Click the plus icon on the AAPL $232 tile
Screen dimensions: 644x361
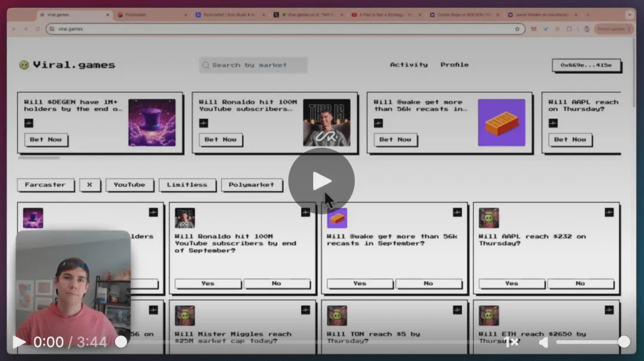tap(609, 213)
